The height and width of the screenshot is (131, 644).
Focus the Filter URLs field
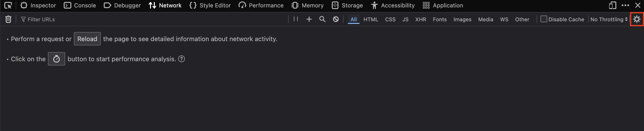pyautogui.click(x=152, y=19)
